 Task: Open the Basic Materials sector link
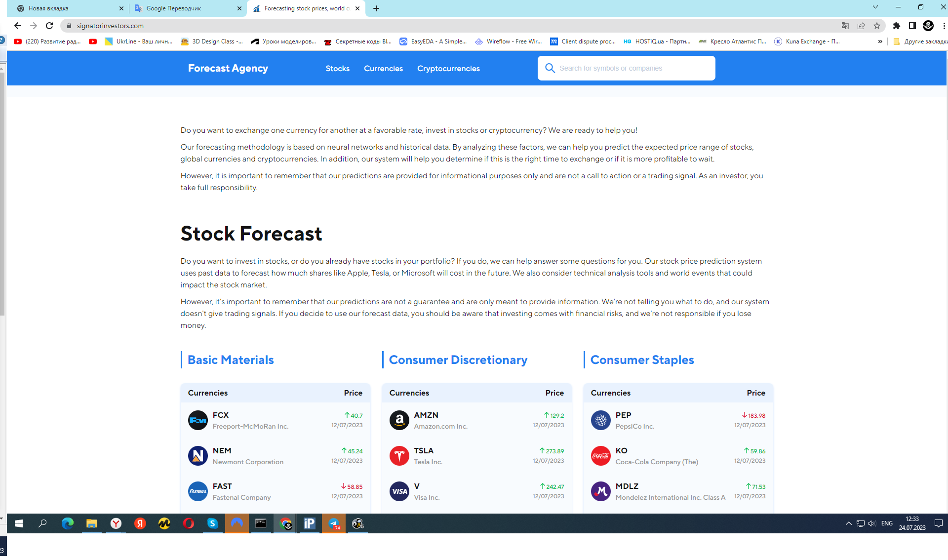pos(231,360)
